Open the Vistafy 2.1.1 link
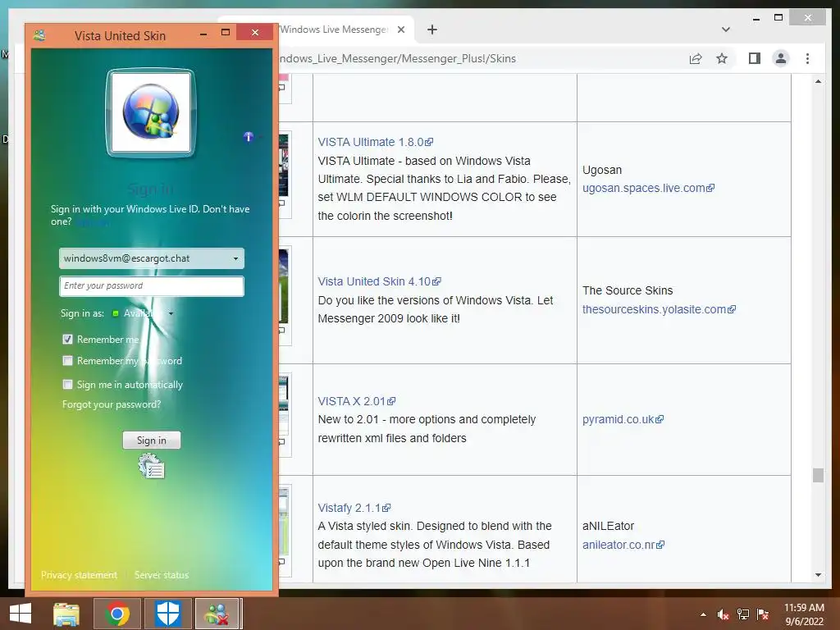The height and width of the screenshot is (630, 840). (354, 508)
